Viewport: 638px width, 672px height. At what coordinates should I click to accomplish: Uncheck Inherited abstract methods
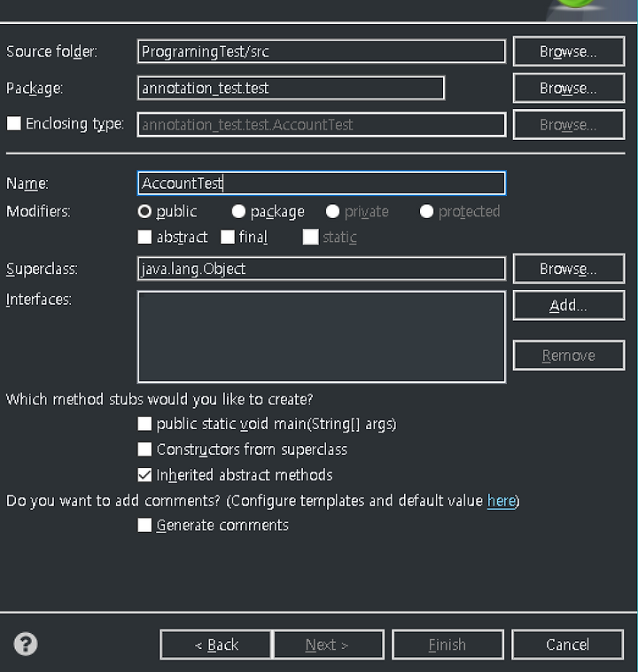(144, 475)
